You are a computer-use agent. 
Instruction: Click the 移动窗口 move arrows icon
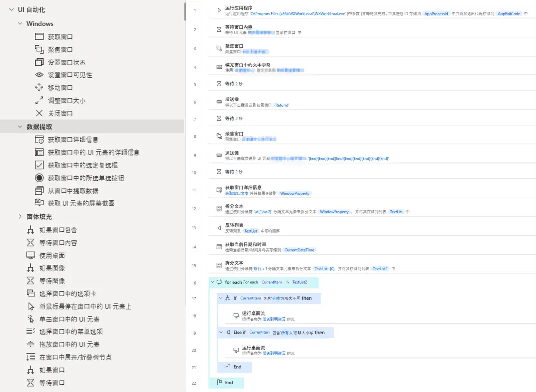[x=39, y=87]
